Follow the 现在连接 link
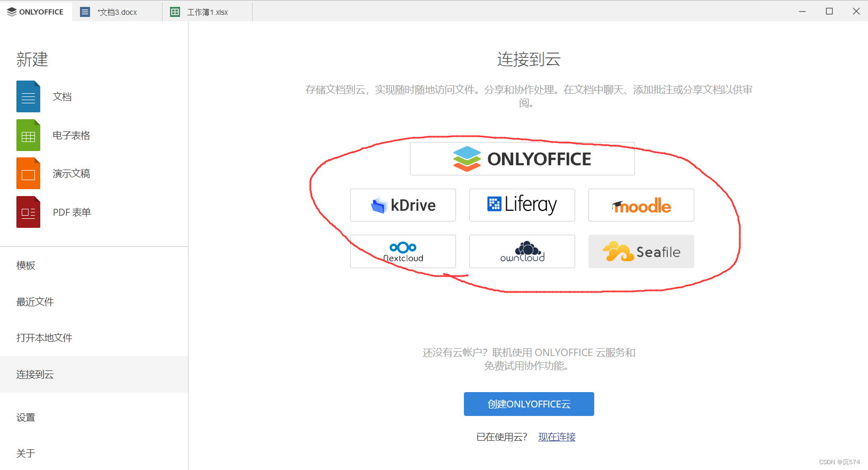Screen dimensions: 868x470 tap(557, 437)
